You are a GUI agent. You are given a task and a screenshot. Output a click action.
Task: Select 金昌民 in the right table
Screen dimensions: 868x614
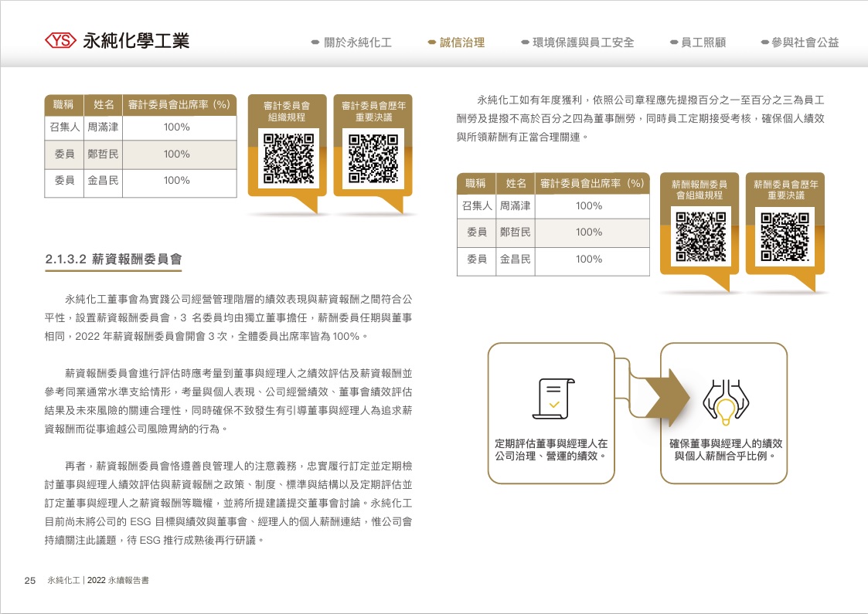tap(516, 259)
